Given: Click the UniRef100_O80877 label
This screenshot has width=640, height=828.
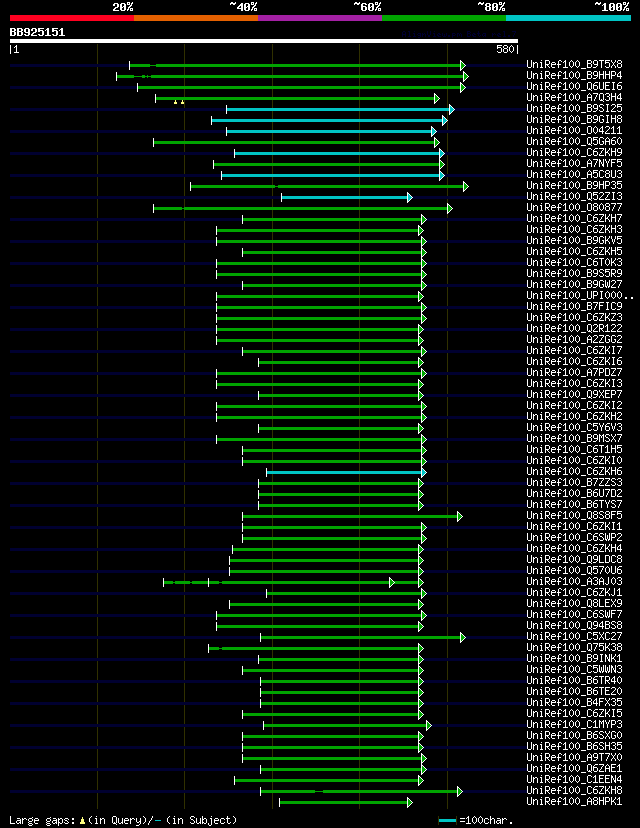Looking at the screenshot, I should pyautogui.click(x=574, y=208).
